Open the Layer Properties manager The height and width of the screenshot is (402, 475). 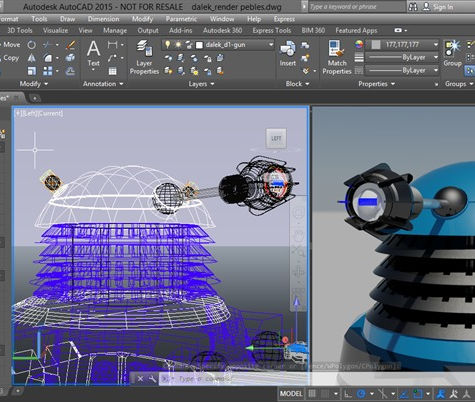tap(144, 57)
